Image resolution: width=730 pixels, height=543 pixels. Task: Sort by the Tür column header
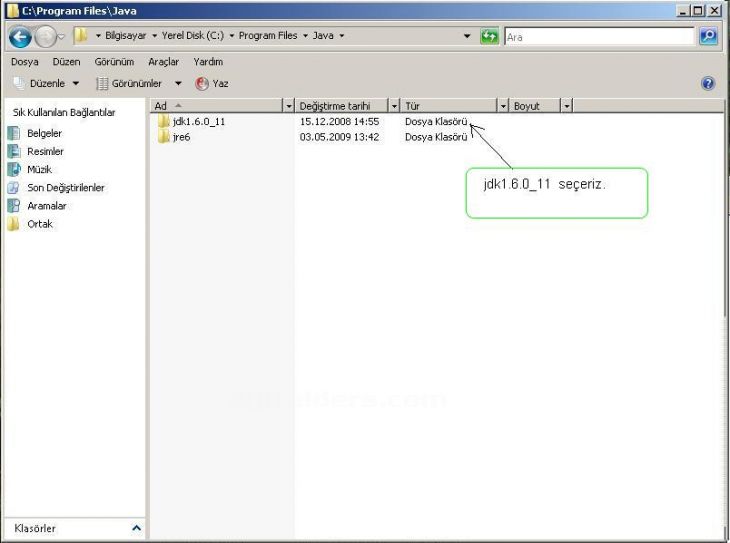coord(449,106)
